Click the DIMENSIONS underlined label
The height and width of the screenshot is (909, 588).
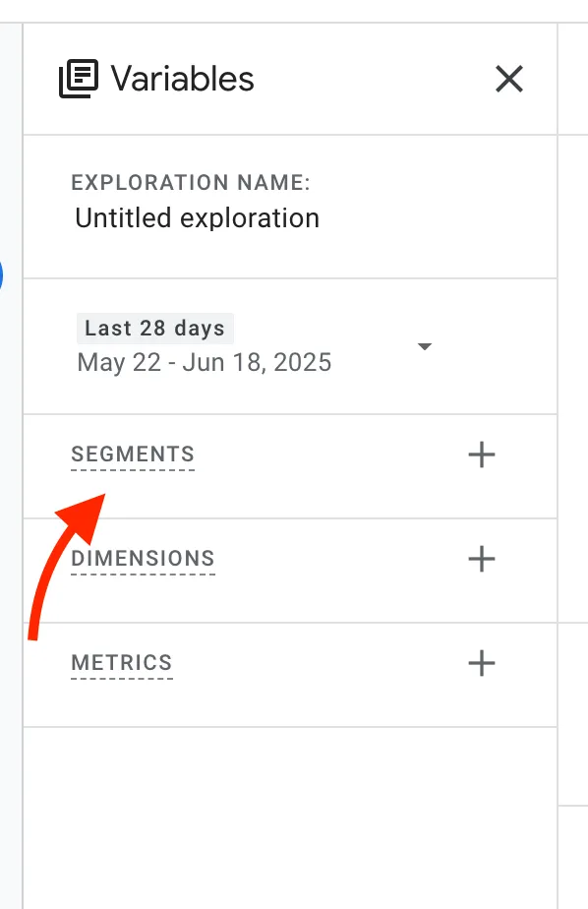144,559
